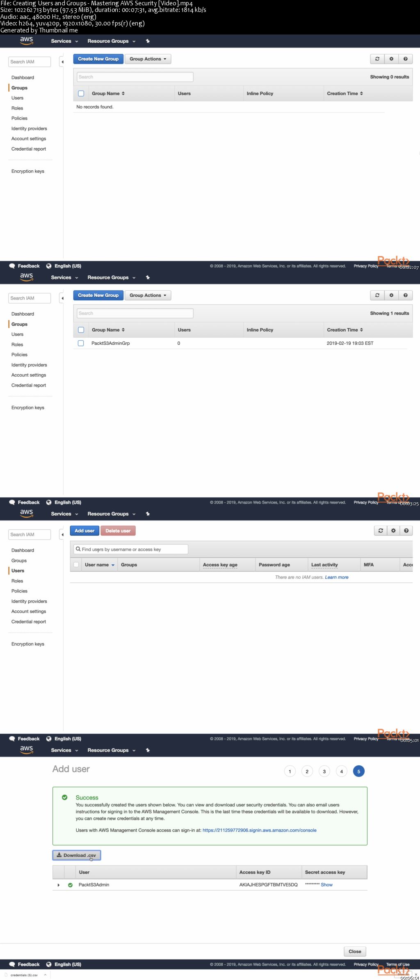Open Policies in sidebar of empty Groups page
This screenshot has height=980, width=420.
[x=19, y=118]
